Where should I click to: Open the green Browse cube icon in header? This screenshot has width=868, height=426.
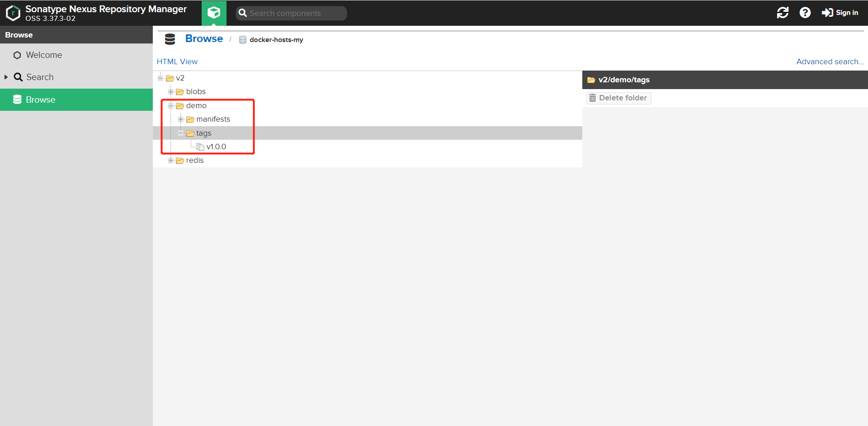214,13
